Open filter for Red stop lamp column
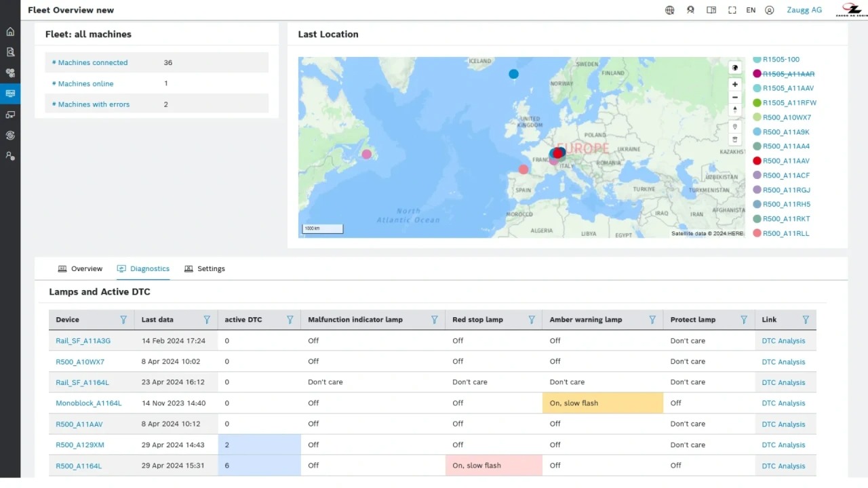868x488 pixels. pyautogui.click(x=532, y=320)
